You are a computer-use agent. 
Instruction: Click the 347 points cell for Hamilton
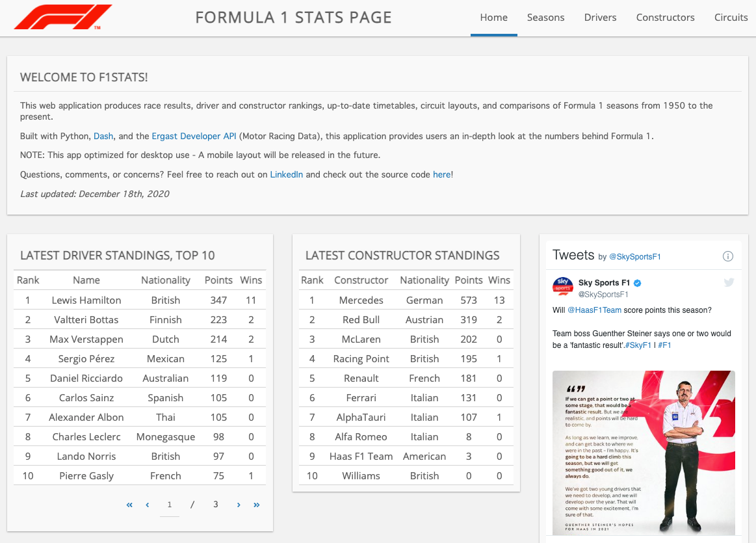[x=218, y=300]
